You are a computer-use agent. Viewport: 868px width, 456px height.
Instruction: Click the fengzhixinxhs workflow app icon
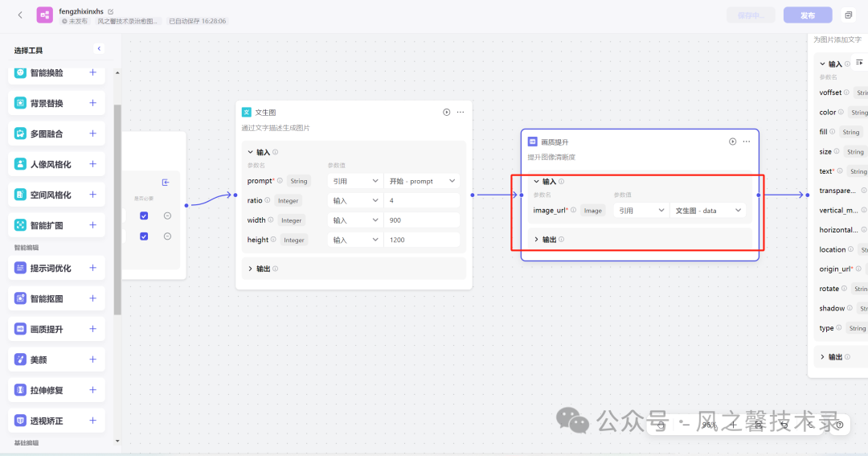tap(45, 15)
